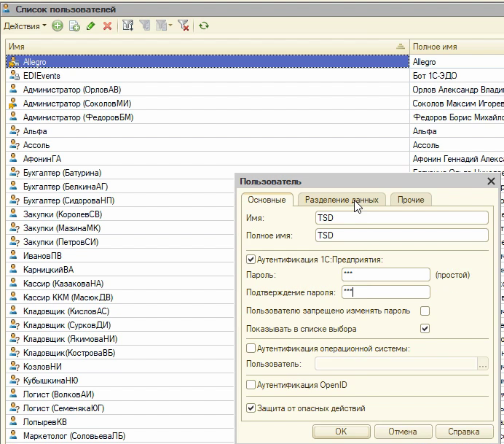This screenshot has height=444, width=504.
Task: Click the green Refresh list icon
Action: pyautogui.click(x=204, y=26)
